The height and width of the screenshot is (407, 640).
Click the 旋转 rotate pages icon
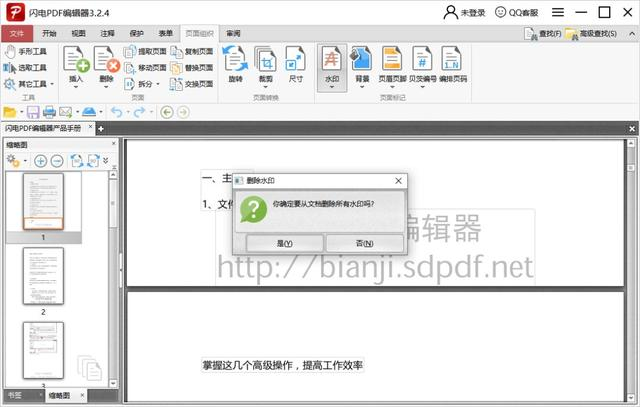click(236, 60)
